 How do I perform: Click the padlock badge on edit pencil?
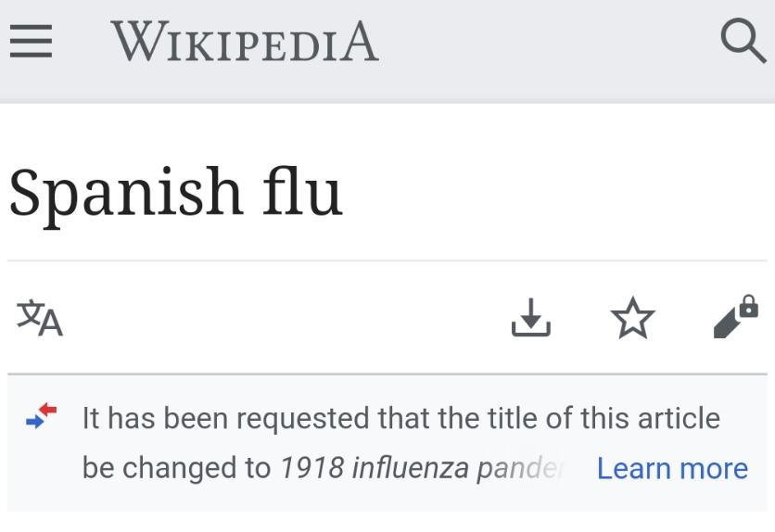[749, 306]
